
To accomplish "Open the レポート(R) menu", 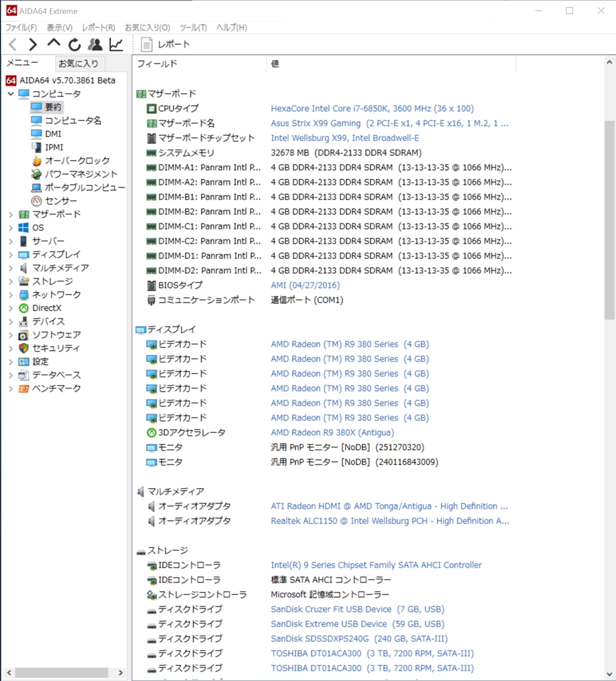I will point(98,27).
